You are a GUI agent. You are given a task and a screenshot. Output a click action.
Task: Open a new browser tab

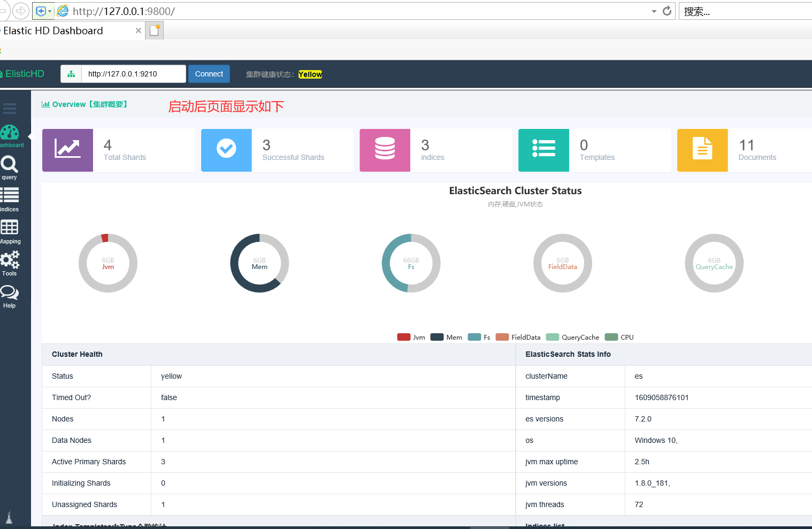click(155, 30)
